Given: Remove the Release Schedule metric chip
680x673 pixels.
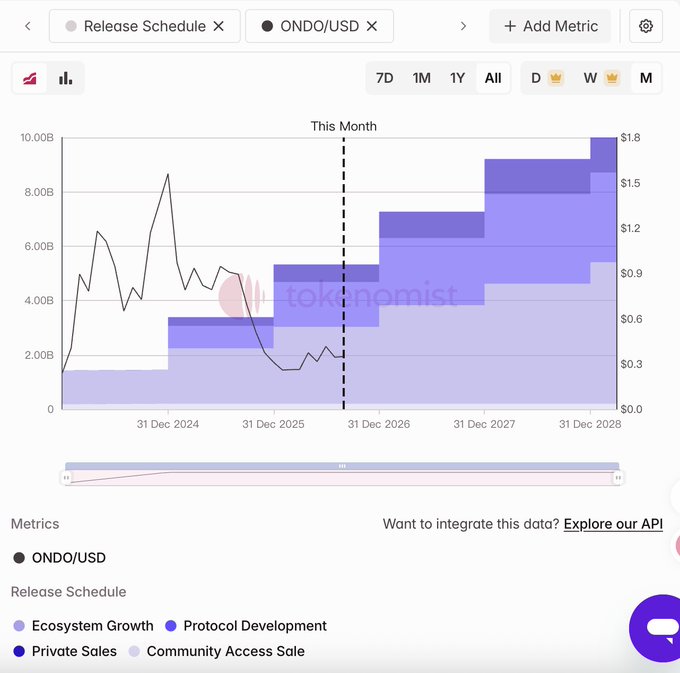Looking at the screenshot, I should [x=219, y=26].
